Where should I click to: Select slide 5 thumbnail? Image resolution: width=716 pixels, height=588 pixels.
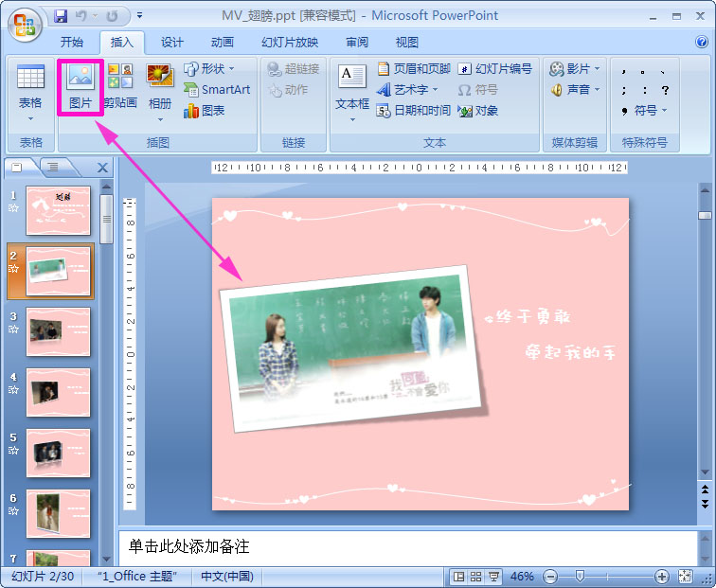[x=58, y=454]
